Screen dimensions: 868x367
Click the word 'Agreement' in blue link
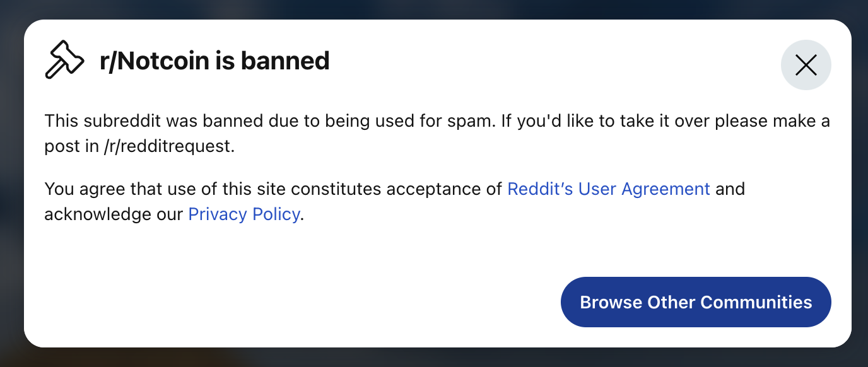[666, 189]
